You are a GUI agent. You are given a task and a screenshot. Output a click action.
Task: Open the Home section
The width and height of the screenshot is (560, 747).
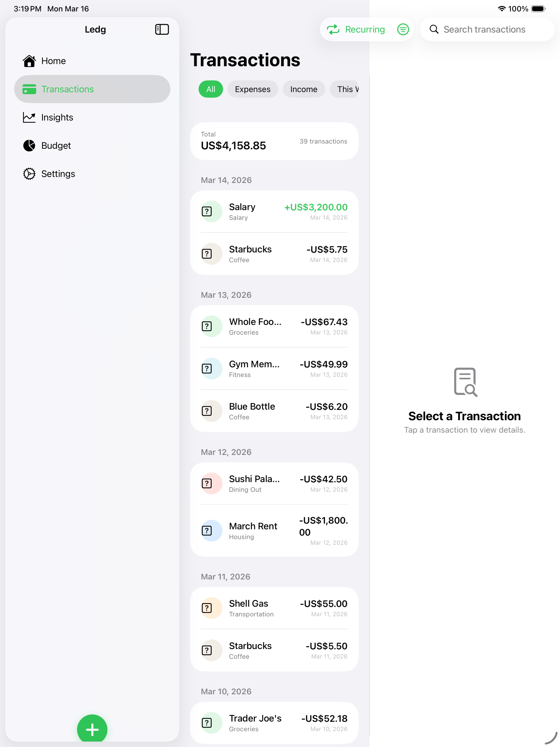point(92,61)
